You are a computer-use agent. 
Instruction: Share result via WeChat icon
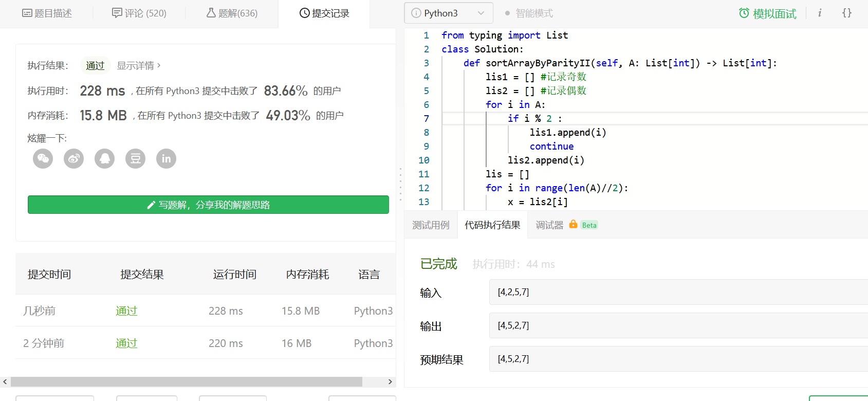tap(43, 158)
